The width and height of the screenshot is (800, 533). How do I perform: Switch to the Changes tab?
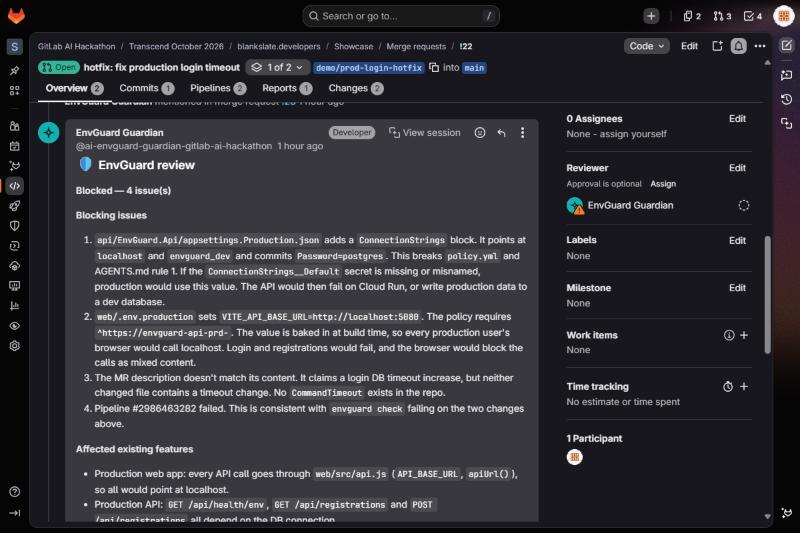356,88
